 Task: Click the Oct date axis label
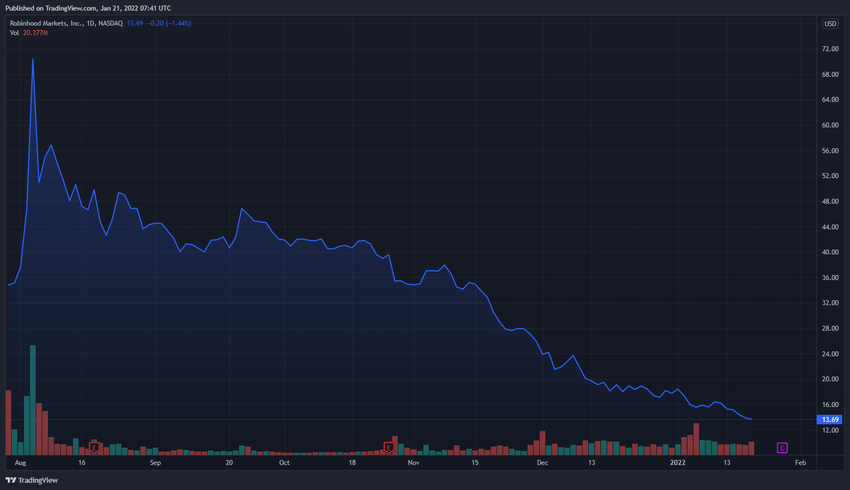[x=284, y=463]
